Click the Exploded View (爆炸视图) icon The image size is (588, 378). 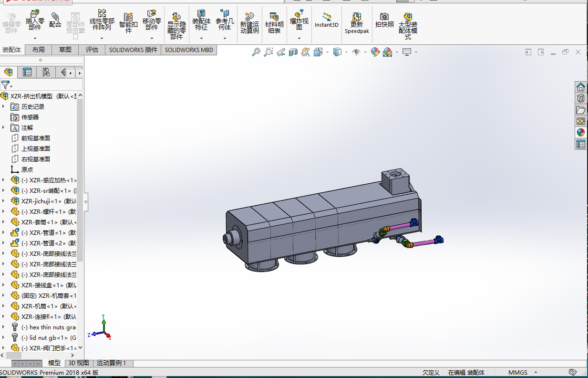pyautogui.click(x=299, y=13)
